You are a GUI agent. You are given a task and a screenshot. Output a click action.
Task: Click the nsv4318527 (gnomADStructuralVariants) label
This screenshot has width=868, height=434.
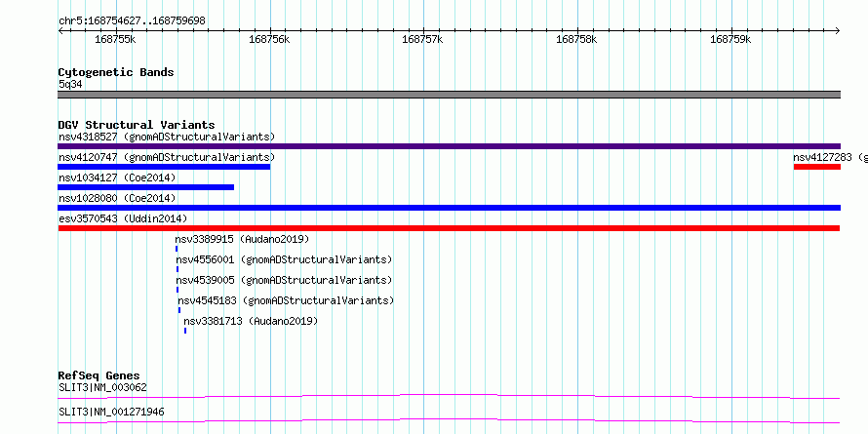tap(167, 137)
